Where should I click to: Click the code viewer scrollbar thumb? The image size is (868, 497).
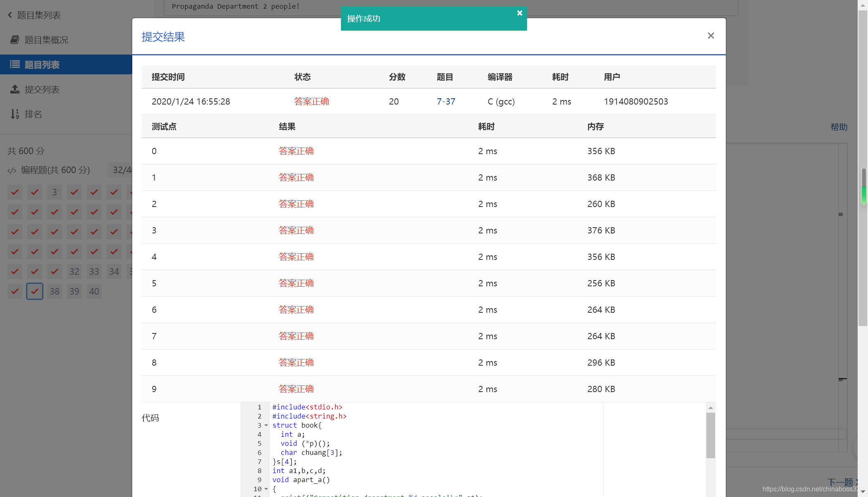point(711,435)
